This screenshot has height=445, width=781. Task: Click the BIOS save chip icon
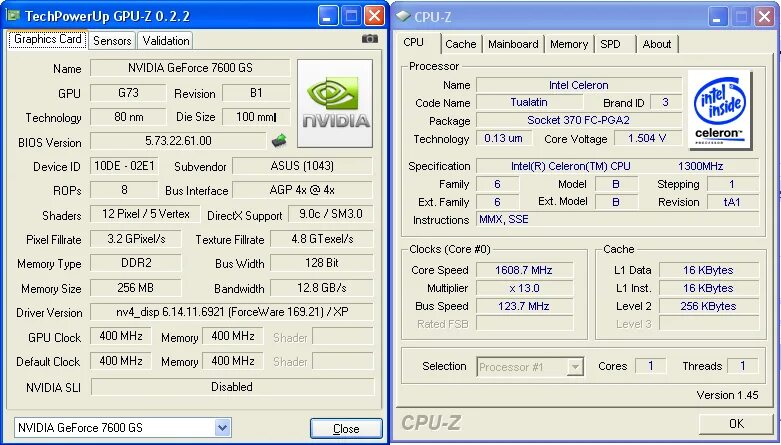[279, 141]
